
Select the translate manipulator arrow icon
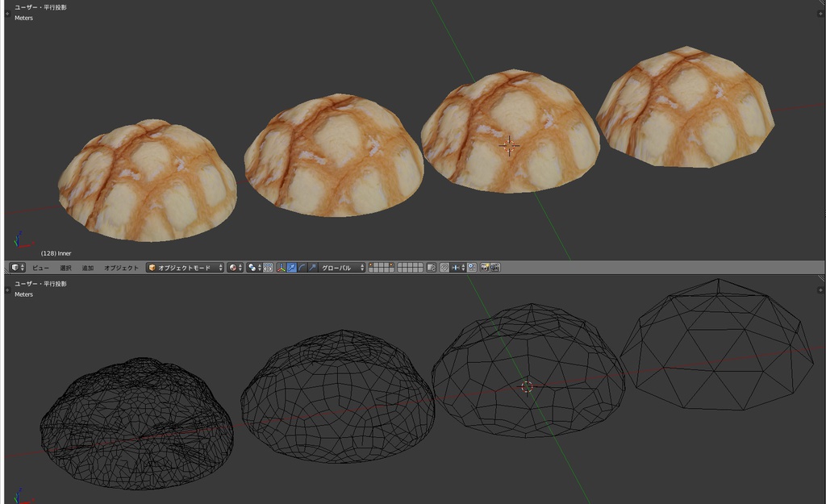pos(291,268)
